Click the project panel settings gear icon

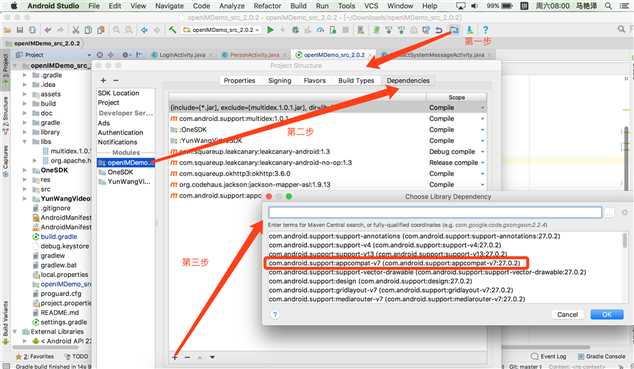click(126, 55)
